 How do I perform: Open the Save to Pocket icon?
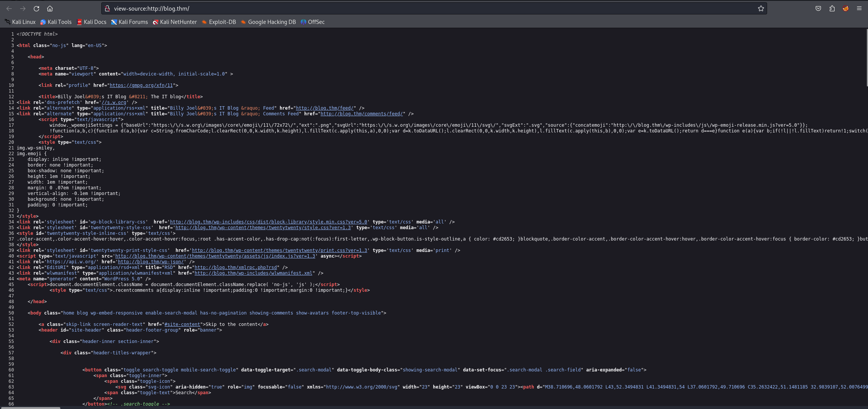(x=818, y=8)
